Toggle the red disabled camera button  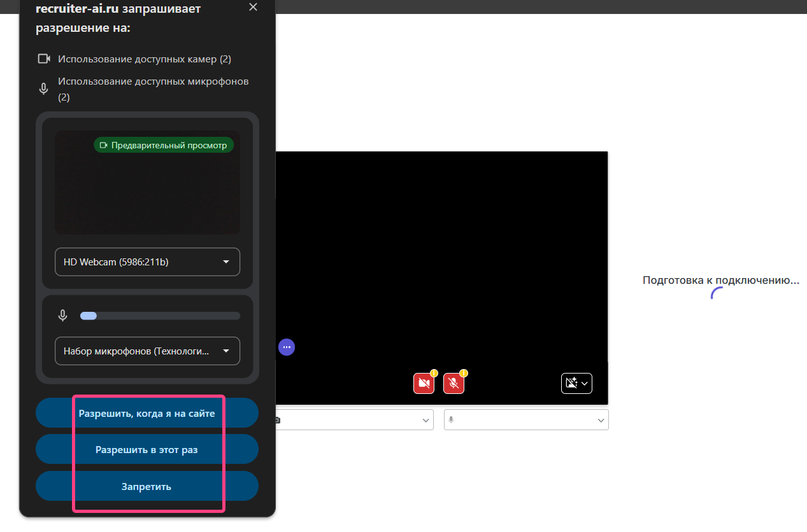point(424,383)
